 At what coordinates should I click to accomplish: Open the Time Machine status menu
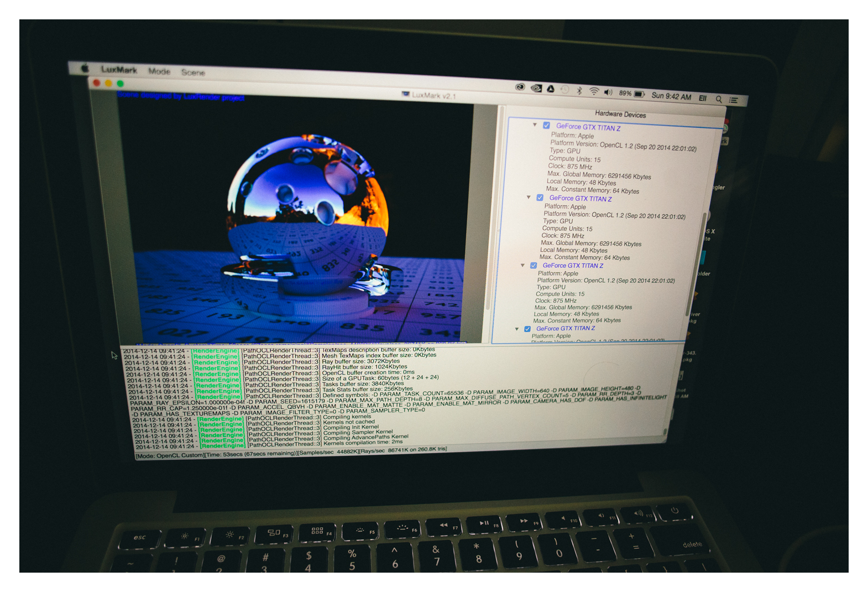564,90
